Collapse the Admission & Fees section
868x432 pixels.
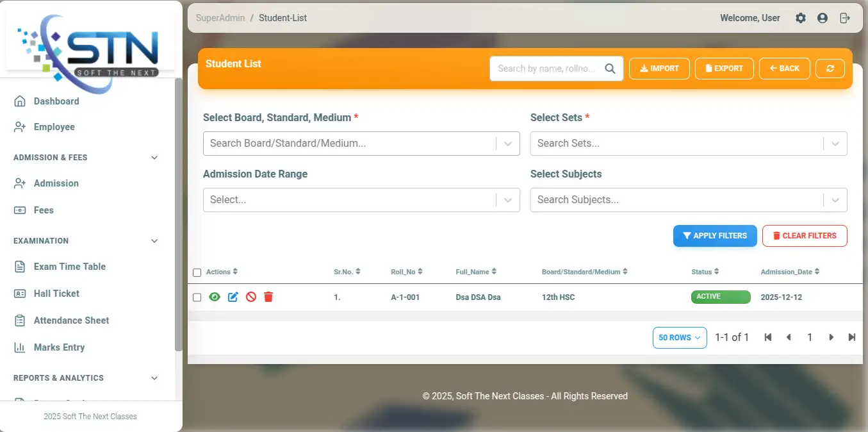[x=154, y=158]
